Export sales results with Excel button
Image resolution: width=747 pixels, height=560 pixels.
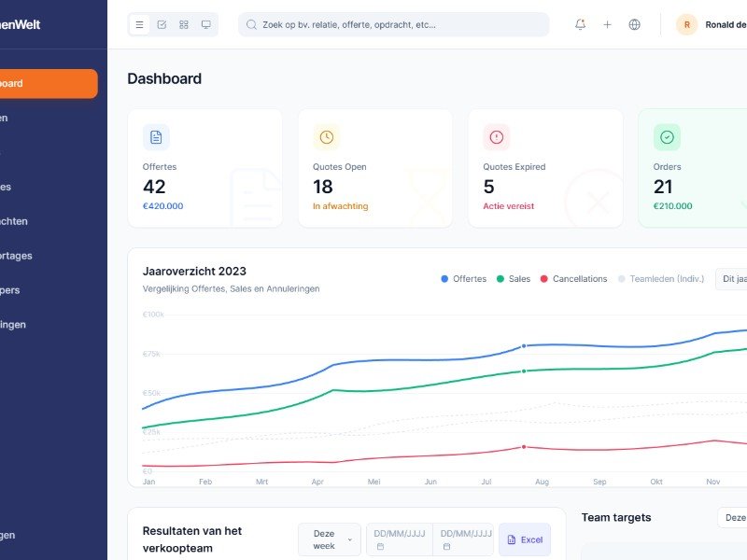pyautogui.click(x=524, y=539)
